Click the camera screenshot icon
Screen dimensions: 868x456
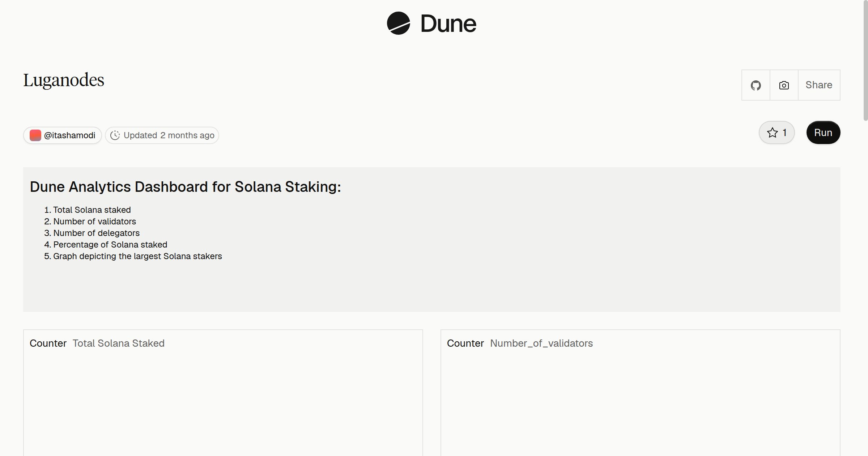784,85
